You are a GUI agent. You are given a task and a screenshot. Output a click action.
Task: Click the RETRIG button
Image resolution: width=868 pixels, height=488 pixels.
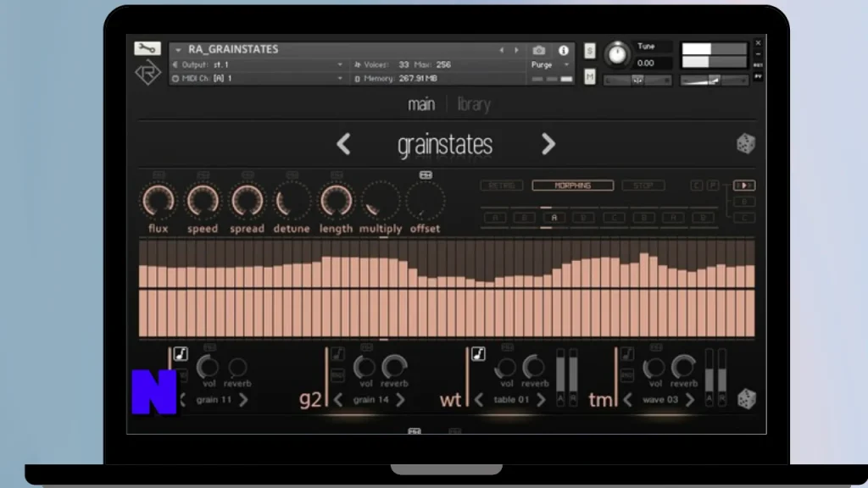tap(502, 186)
